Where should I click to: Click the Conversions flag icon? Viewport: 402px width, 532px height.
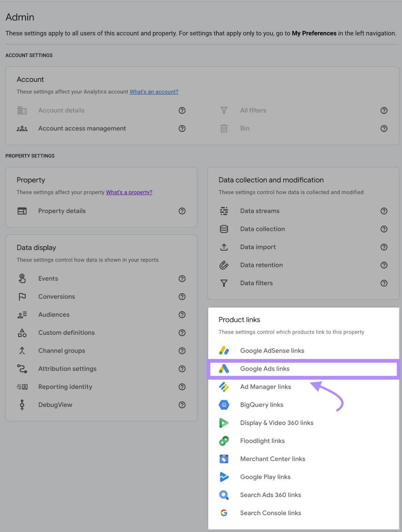click(x=22, y=297)
